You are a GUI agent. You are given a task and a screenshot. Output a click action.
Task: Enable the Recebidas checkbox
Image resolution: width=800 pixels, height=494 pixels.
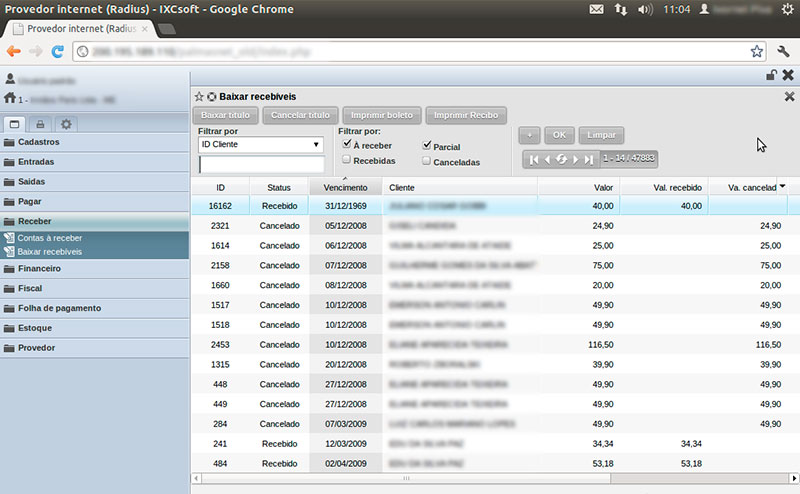pos(346,159)
